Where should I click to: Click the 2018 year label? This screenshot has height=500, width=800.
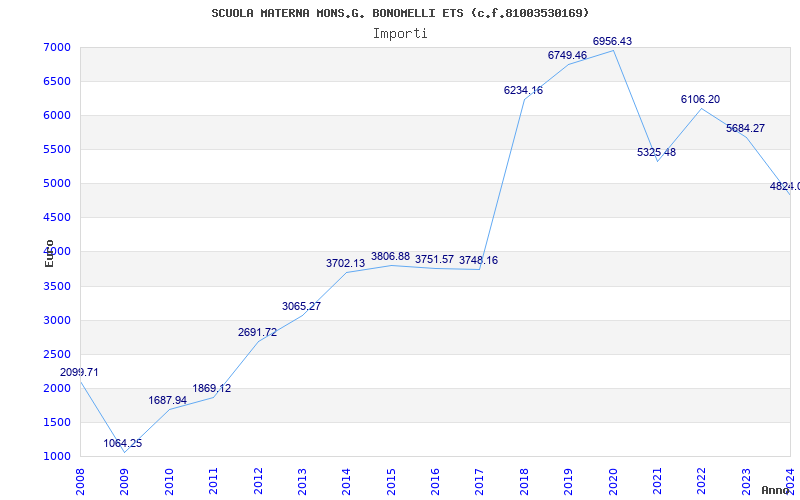tap(524, 482)
